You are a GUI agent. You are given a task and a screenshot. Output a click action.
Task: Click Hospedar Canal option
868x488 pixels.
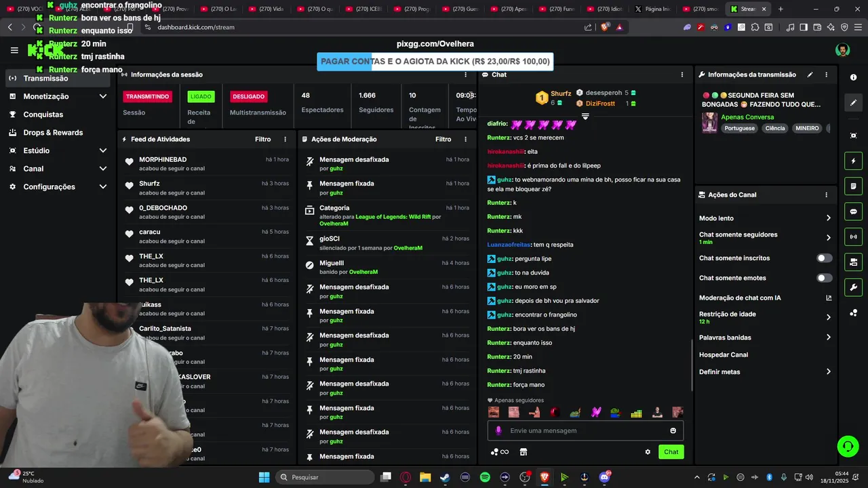pos(724,354)
